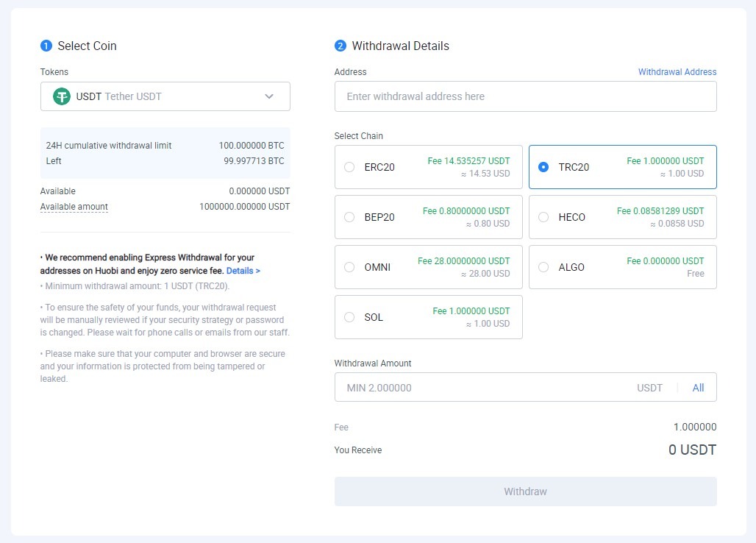Screen dimensions: 756x543
Task: Expand the Tokens dropdown chevron
Action: click(x=269, y=96)
